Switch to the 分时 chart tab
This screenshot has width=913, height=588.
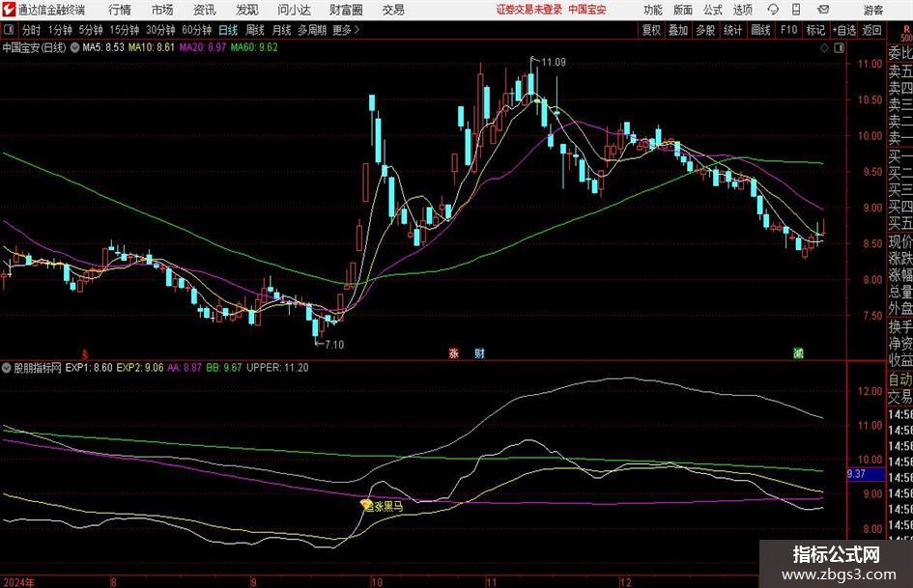(32, 30)
